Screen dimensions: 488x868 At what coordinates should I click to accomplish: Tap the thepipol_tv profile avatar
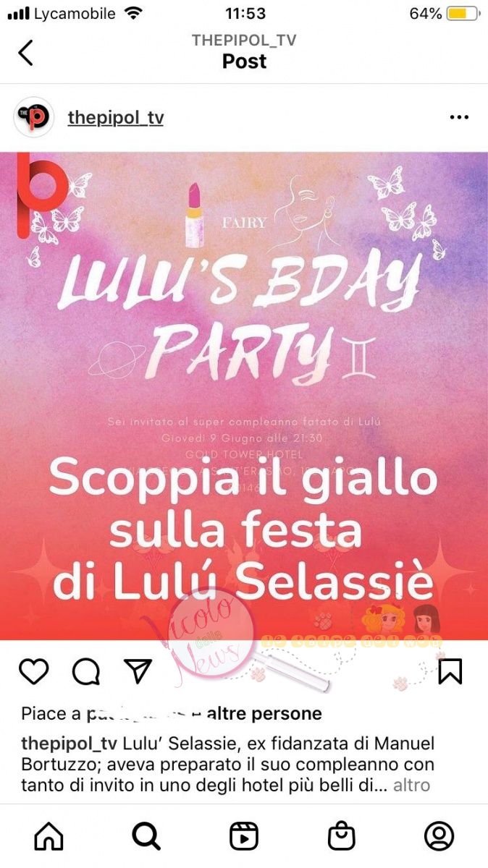(34, 118)
